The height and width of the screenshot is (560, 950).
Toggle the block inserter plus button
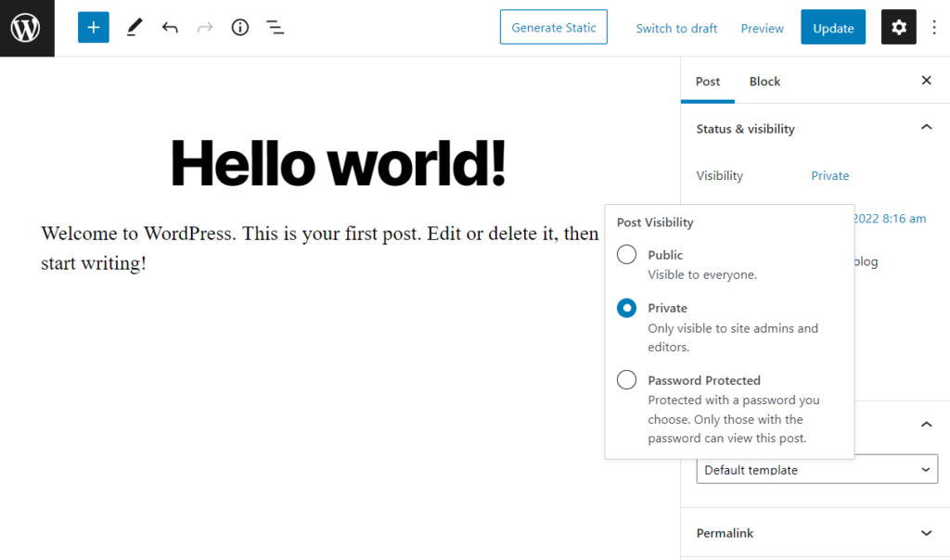point(94,27)
